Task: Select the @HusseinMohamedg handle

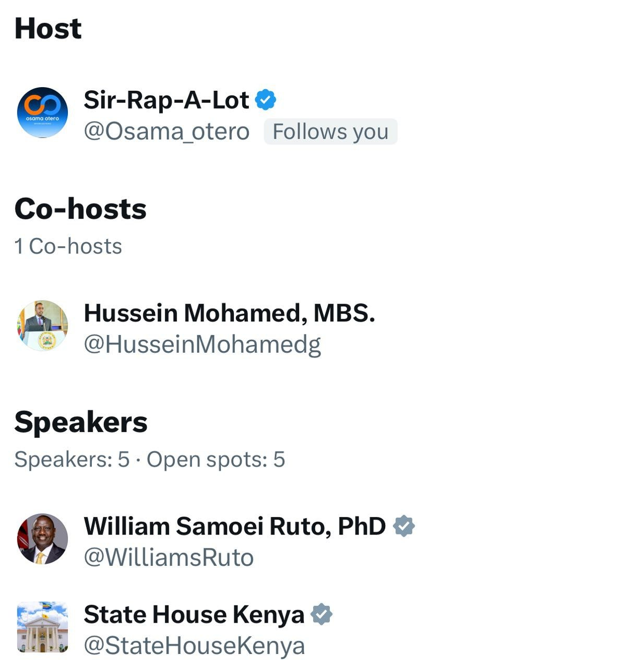Action: [202, 344]
